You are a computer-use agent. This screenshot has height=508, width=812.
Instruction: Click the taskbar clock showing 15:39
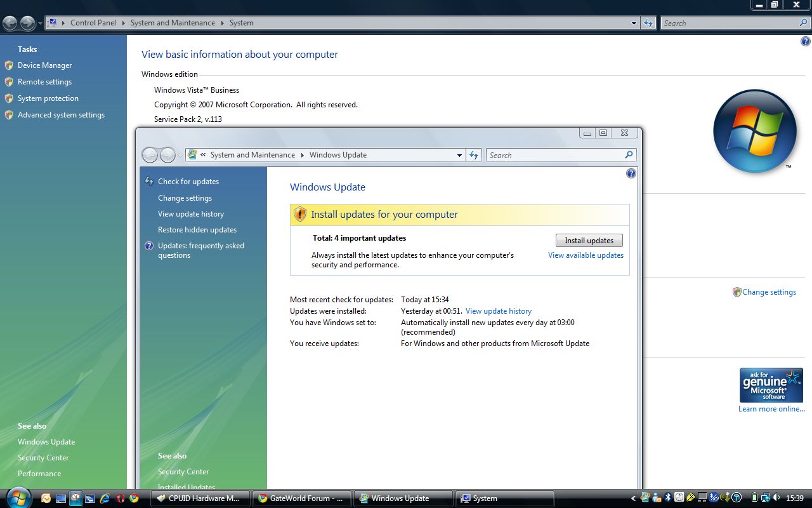click(795, 498)
